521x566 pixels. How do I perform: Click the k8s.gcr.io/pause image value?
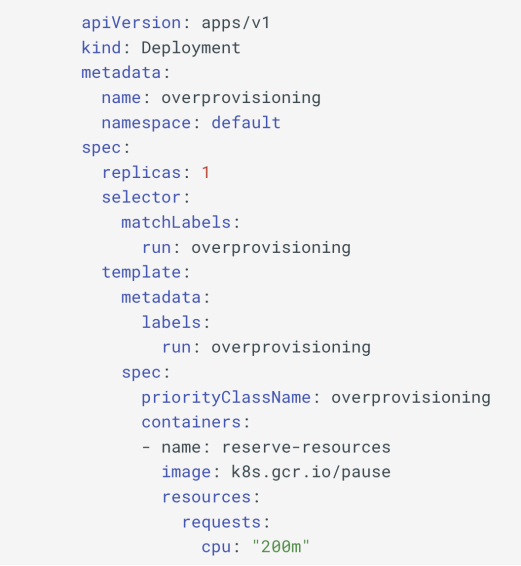tap(311, 473)
